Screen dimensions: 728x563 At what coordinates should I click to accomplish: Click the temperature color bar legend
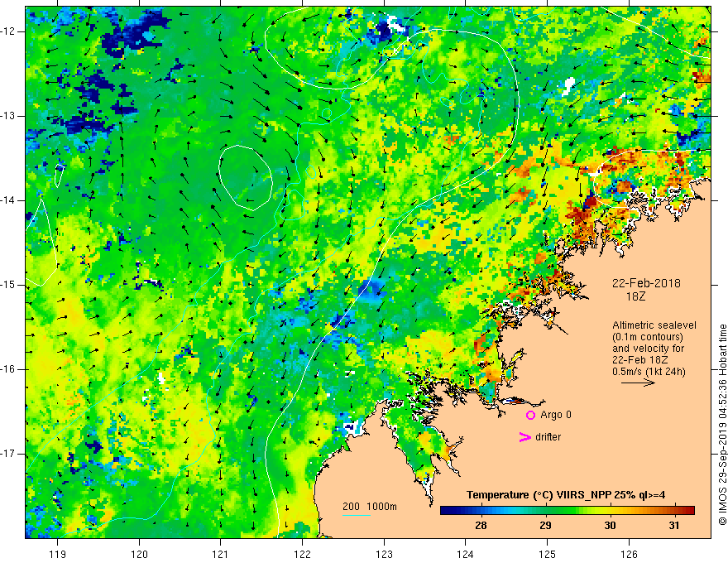coord(567,511)
